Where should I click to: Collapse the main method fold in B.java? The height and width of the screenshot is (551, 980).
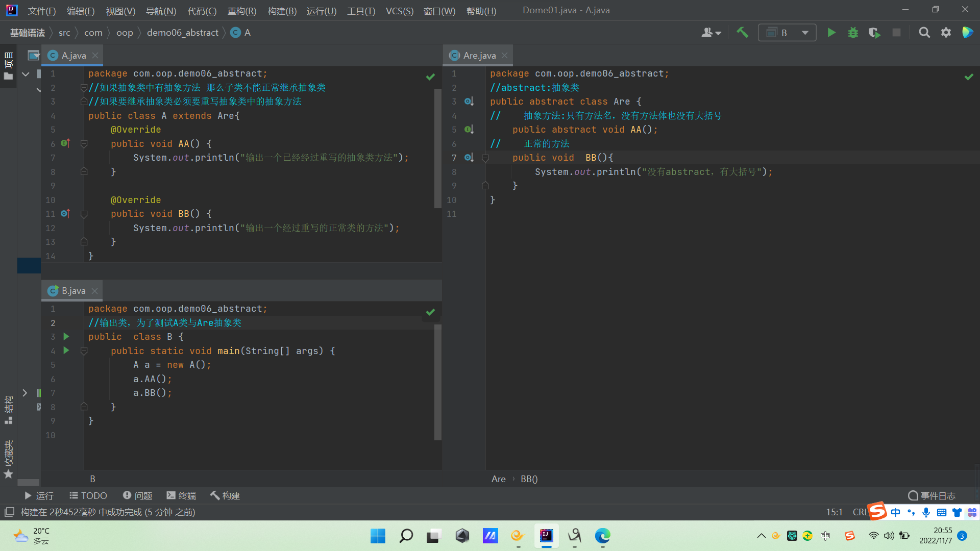pyautogui.click(x=84, y=351)
